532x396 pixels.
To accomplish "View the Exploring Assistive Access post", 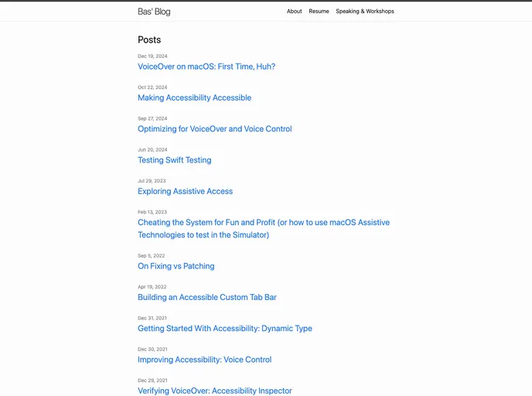I will (x=185, y=191).
